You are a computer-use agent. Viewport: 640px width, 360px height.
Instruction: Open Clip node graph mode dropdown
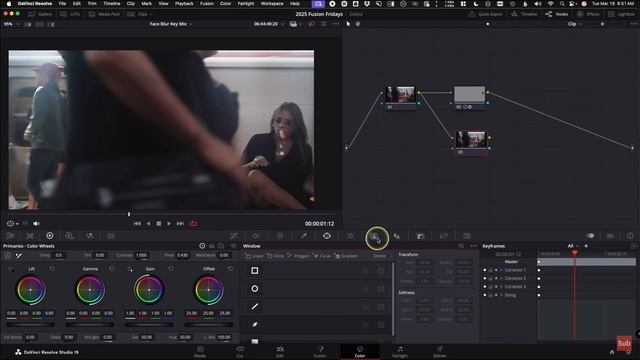click(x=574, y=24)
